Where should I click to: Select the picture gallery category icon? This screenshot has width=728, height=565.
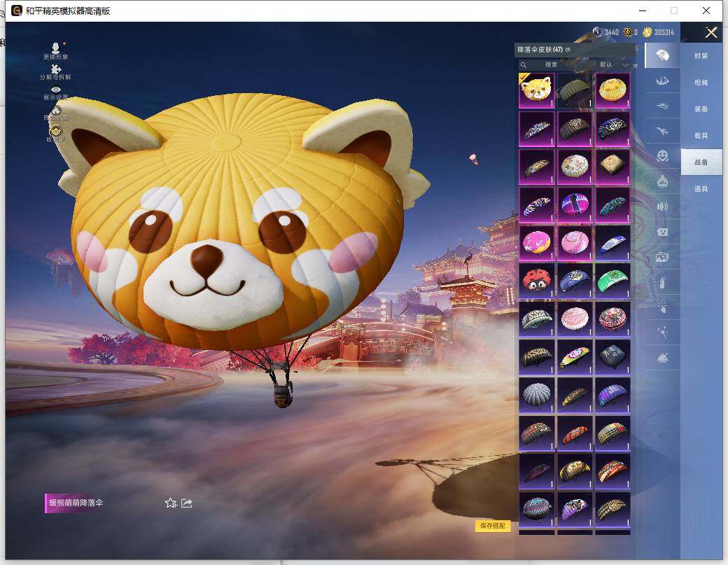click(662, 257)
